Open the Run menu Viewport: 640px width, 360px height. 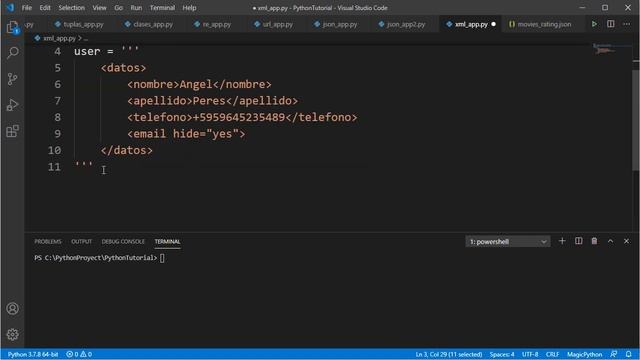(x=136, y=8)
